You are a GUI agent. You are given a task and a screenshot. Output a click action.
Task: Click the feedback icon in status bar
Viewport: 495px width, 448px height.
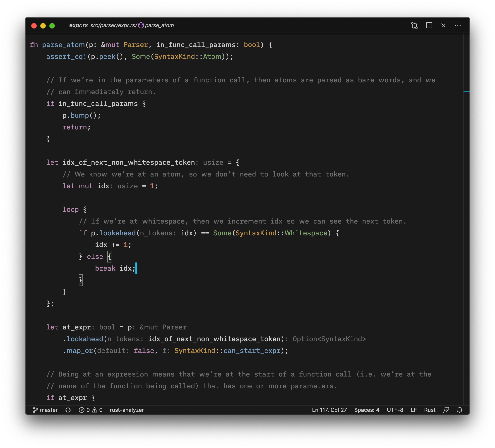[446, 410]
